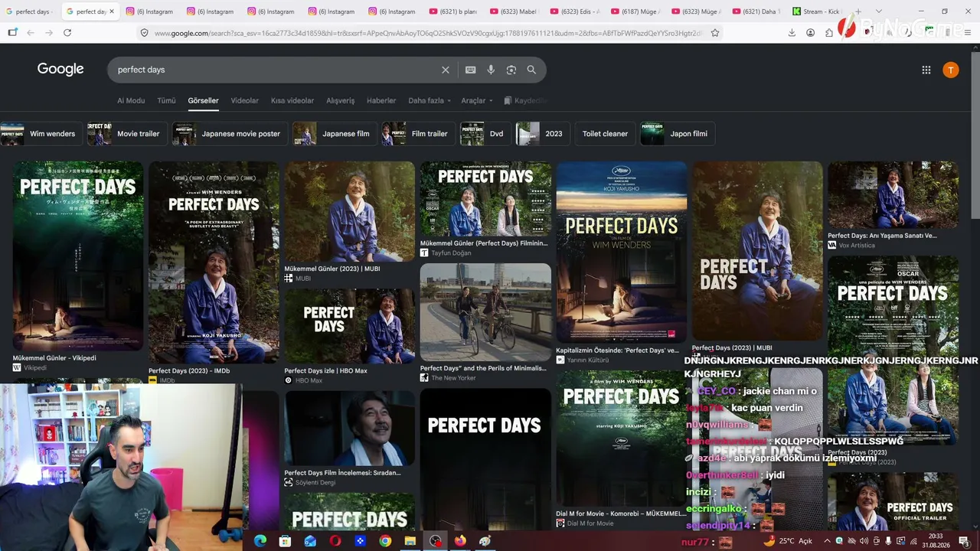Open the Perfect Days (2023) IMDb poster

coord(214,262)
